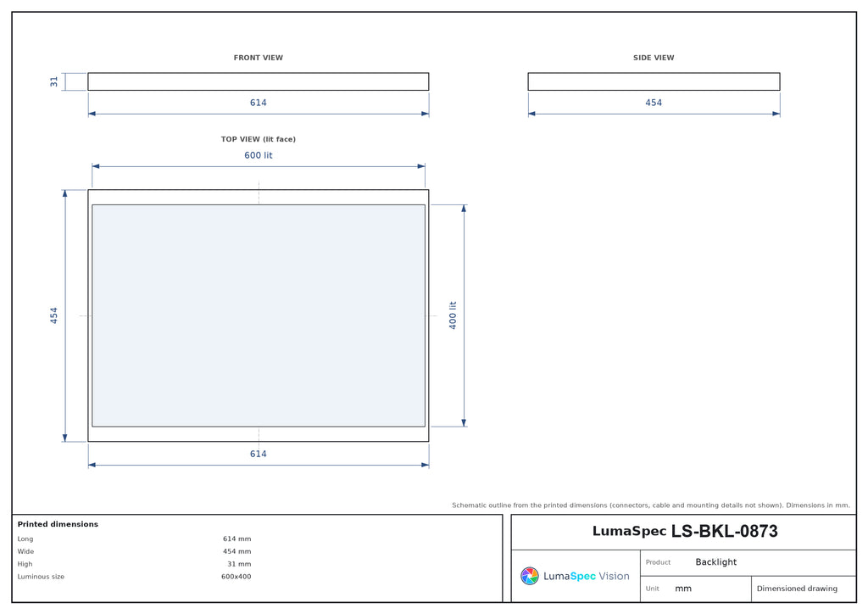Click the schematic outline footnote text

(650, 505)
